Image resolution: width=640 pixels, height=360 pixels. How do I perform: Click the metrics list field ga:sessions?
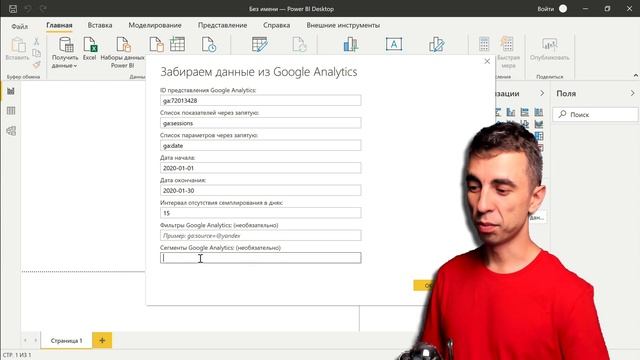(x=260, y=123)
